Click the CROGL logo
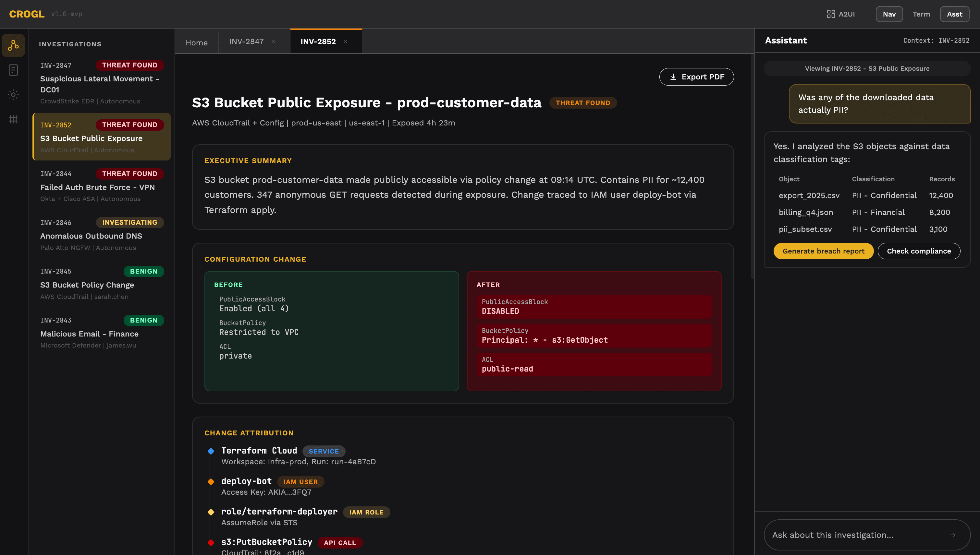The height and width of the screenshot is (555, 980). click(x=26, y=14)
